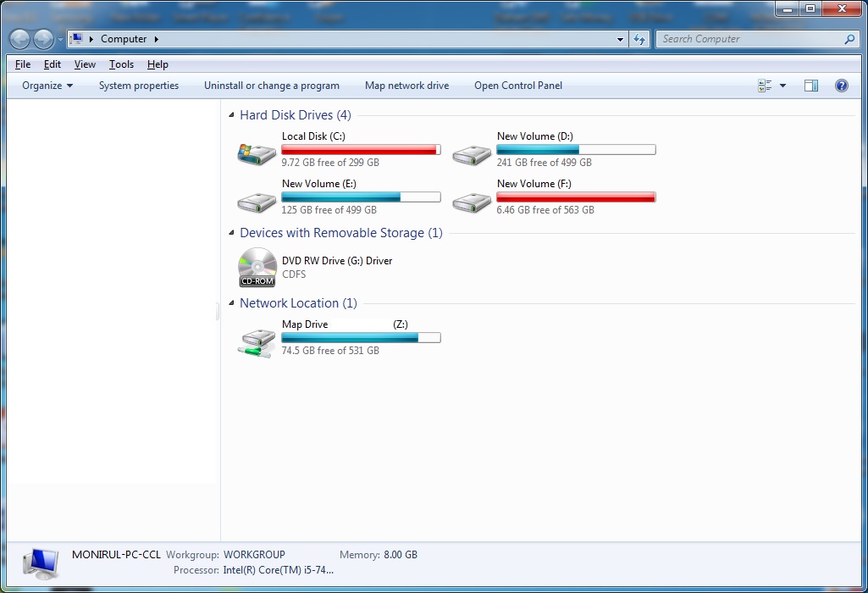The image size is (868, 593).
Task: Click Open Control Panel
Action: pyautogui.click(x=517, y=85)
